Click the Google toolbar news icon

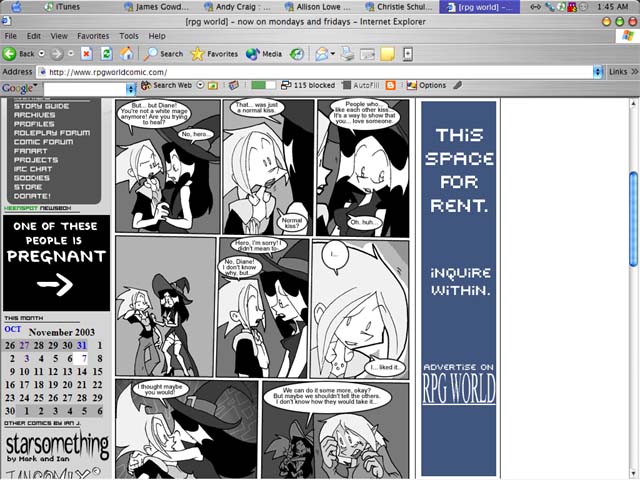coord(233,85)
